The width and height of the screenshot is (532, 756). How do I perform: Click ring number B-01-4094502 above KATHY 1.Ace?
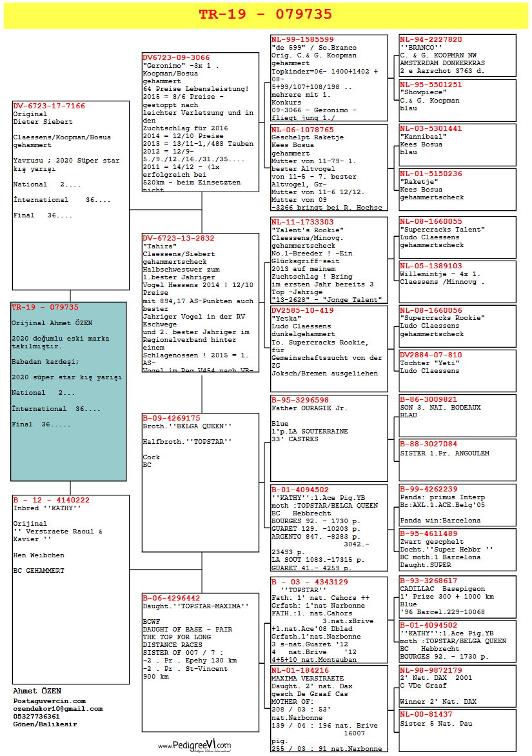pos(300,490)
